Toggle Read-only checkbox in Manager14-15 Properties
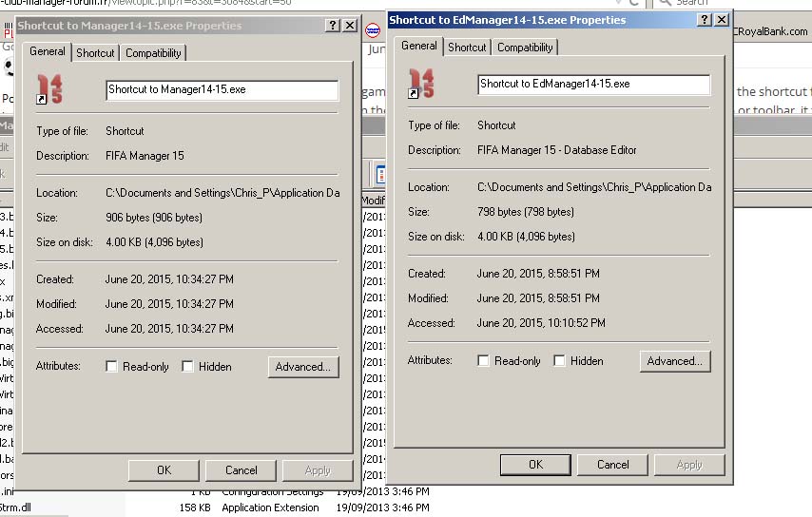The image size is (812, 517). pos(111,367)
